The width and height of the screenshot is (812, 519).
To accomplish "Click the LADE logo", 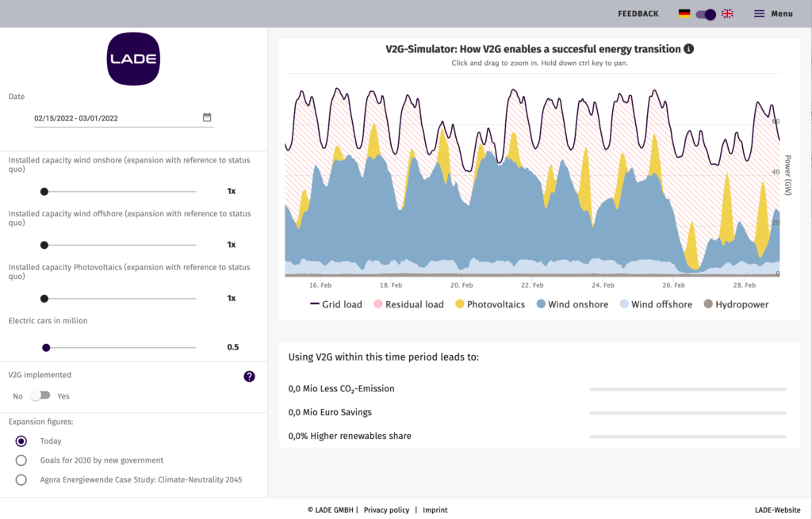I will point(133,59).
